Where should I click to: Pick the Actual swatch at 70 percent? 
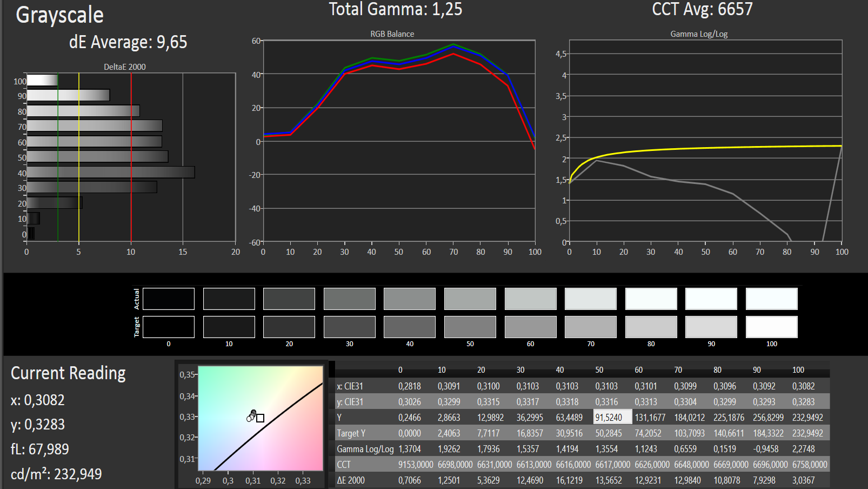point(591,299)
